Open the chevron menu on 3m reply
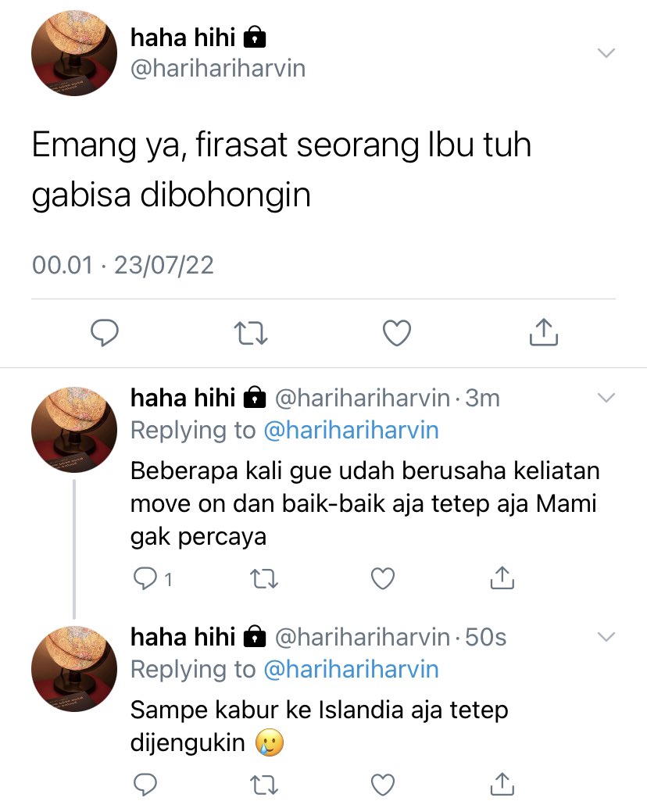The height and width of the screenshot is (812, 647). coord(606,398)
